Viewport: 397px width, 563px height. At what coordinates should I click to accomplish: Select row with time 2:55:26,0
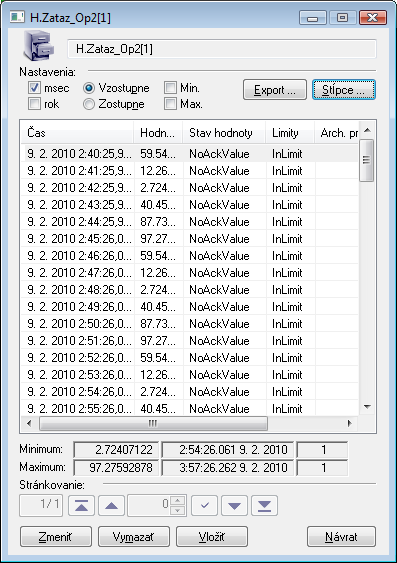click(190, 408)
